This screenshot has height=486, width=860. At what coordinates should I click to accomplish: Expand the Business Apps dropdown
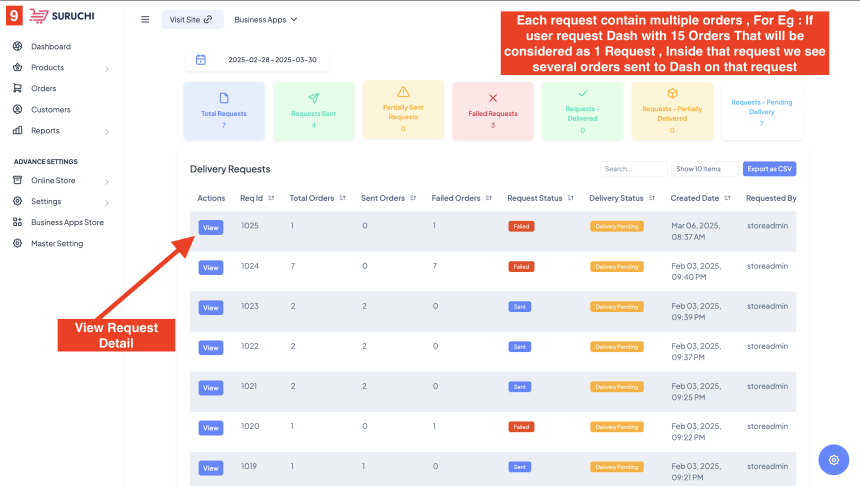[266, 19]
